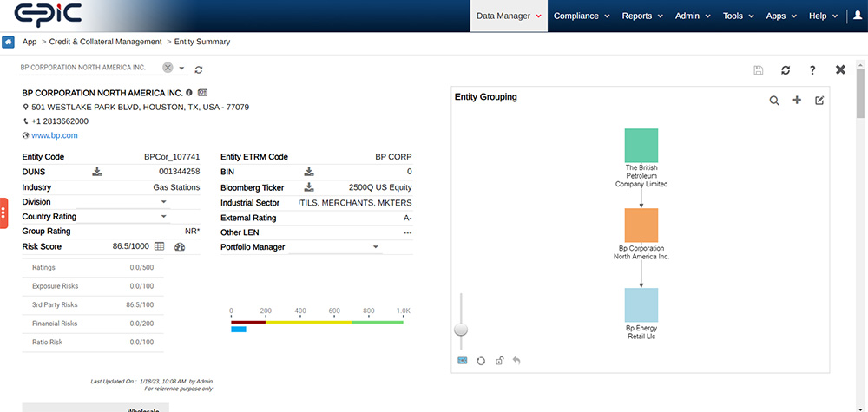Refresh the Entity Summary page from the top-right toolbar

(786, 70)
